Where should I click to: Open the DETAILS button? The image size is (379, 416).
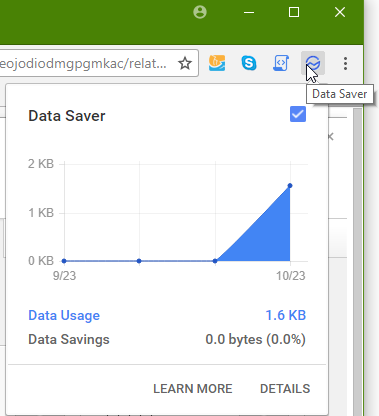point(285,389)
